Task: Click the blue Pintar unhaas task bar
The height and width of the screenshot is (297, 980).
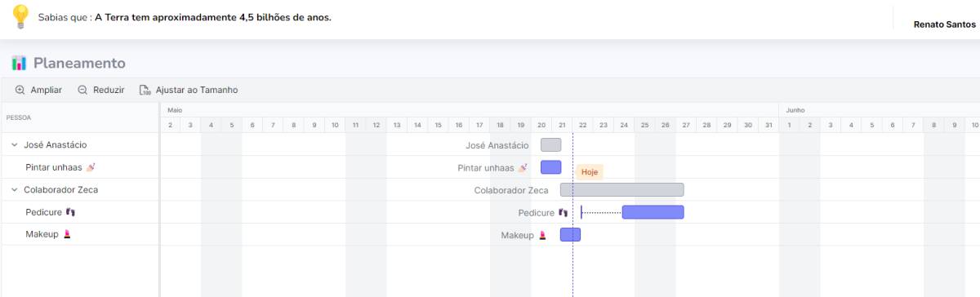Action: [550, 167]
